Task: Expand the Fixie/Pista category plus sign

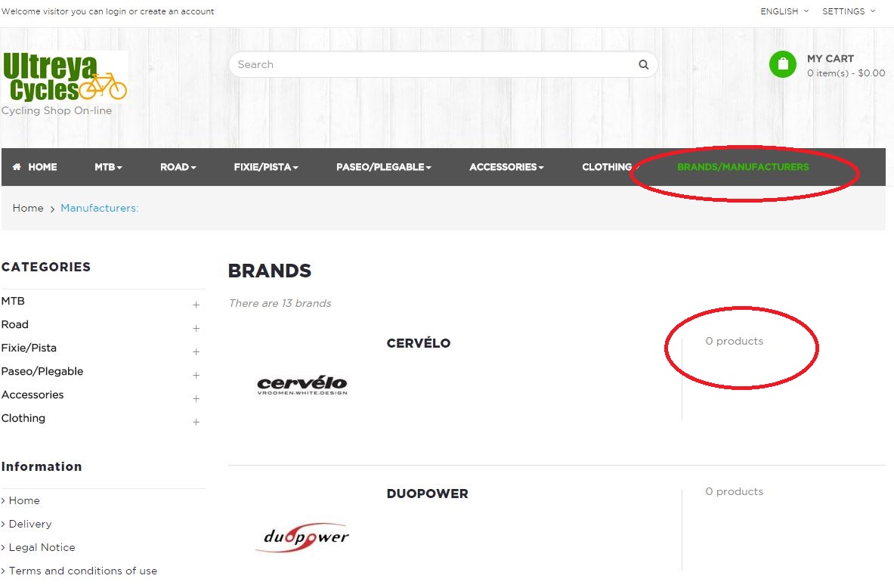Action: click(196, 352)
